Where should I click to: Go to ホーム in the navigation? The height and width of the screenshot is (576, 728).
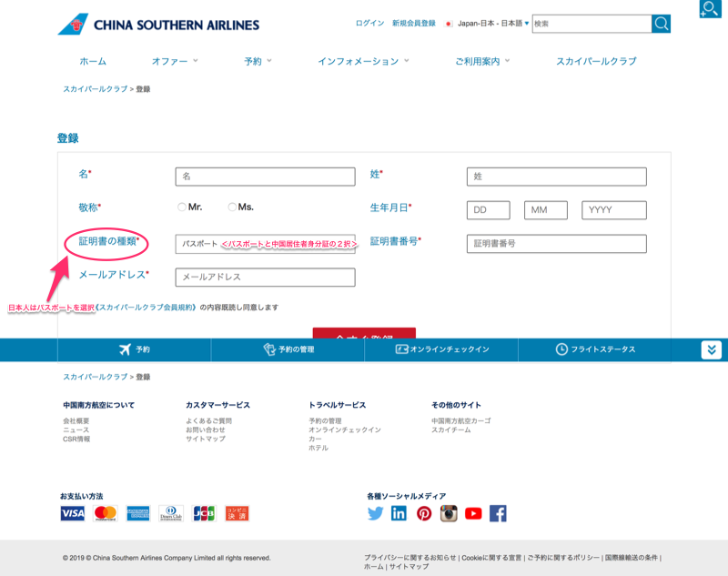point(93,61)
